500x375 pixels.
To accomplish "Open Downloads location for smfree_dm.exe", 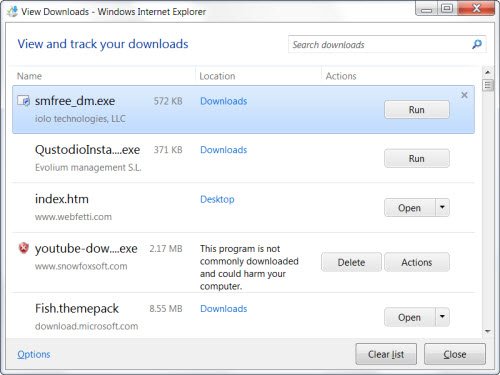I will coord(224,101).
